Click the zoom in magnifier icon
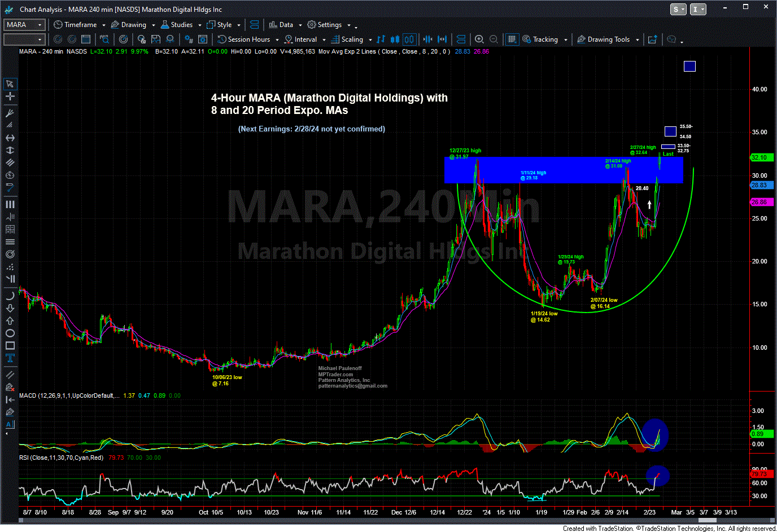The height and width of the screenshot is (532, 777). [x=479, y=39]
